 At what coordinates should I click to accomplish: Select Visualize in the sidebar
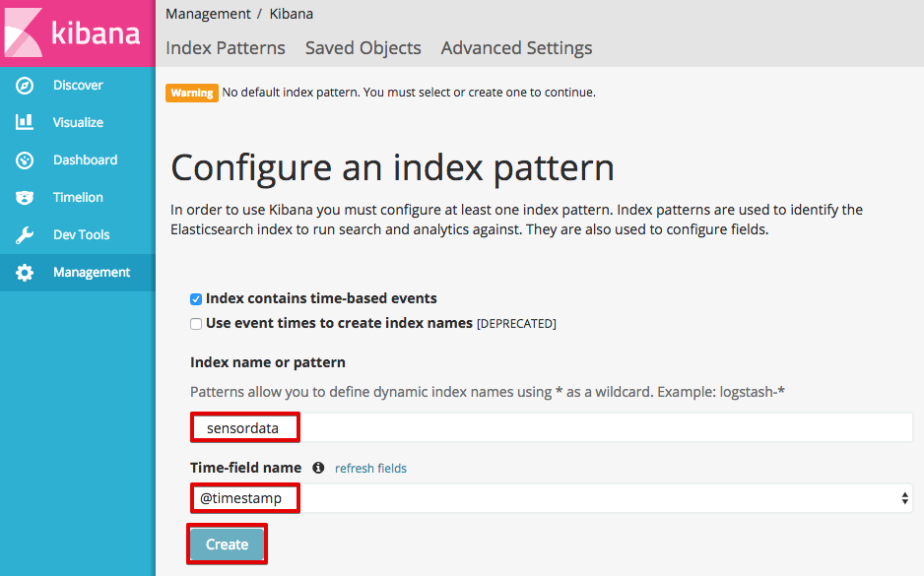click(78, 122)
